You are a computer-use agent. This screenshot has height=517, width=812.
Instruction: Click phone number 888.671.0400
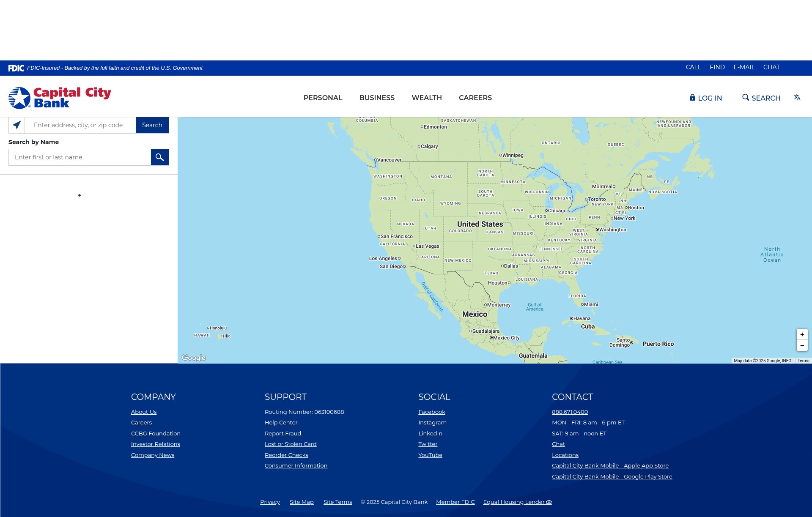[x=570, y=412]
